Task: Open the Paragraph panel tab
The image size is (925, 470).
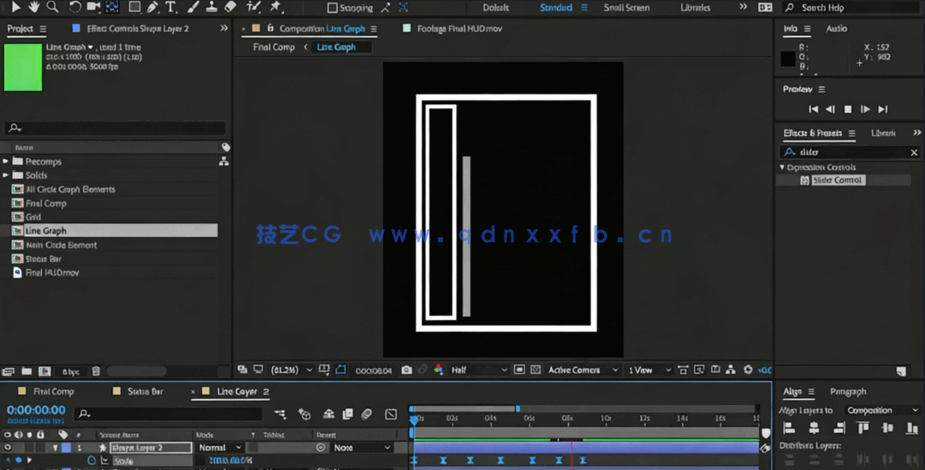Action: 848,392
